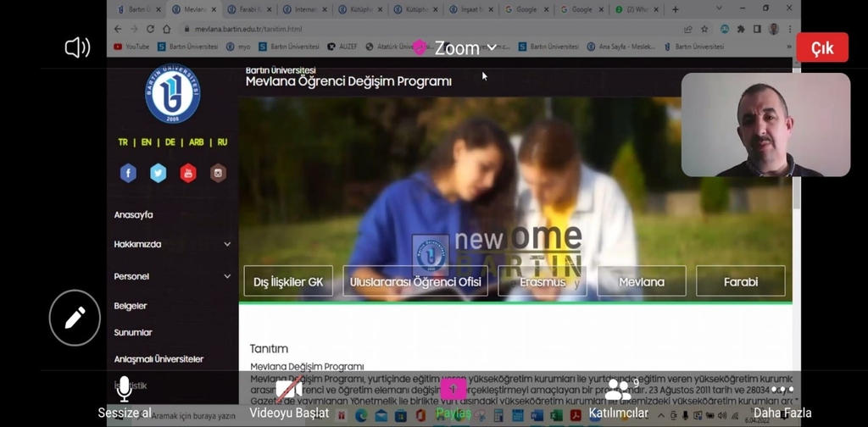Leave the meeting with the Çık button
Image resolution: width=868 pixels, height=427 pixels.
[x=822, y=48]
